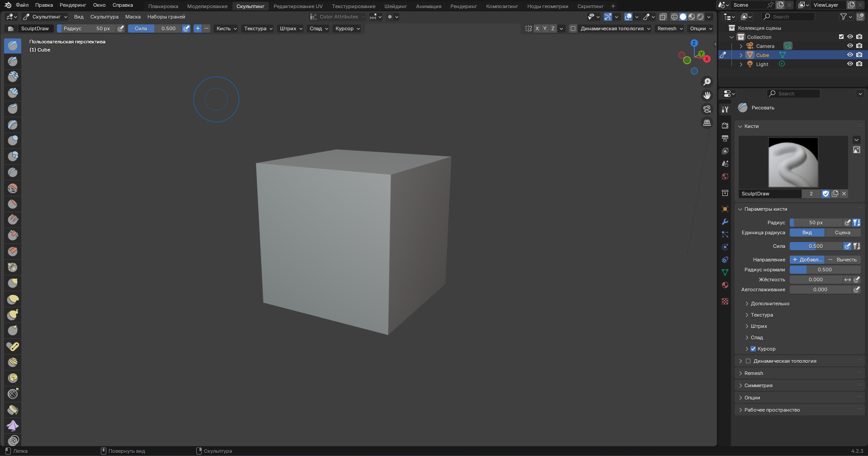Screen dimensions: 868x456
Task: Duplicate the SculptDraw brush with the copy icon
Action: coord(835,194)
